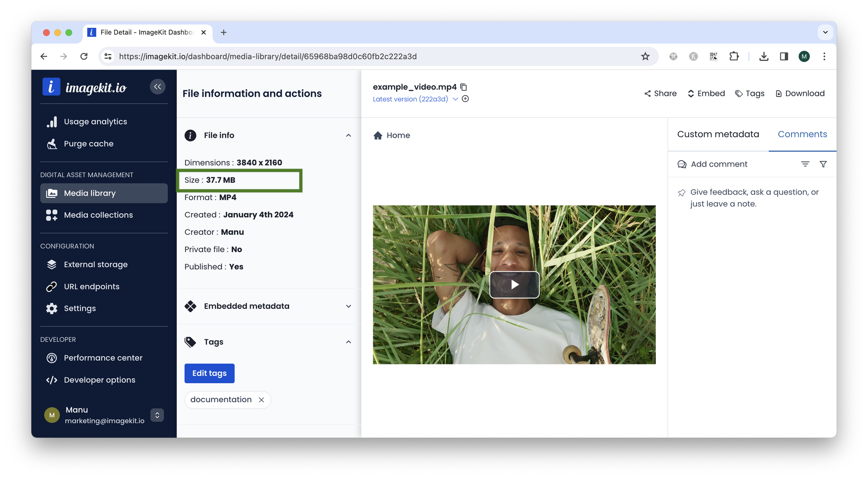
Task: Open the Extensions puzzle icon
Action: pyautogui.click(x=734, y=56)
